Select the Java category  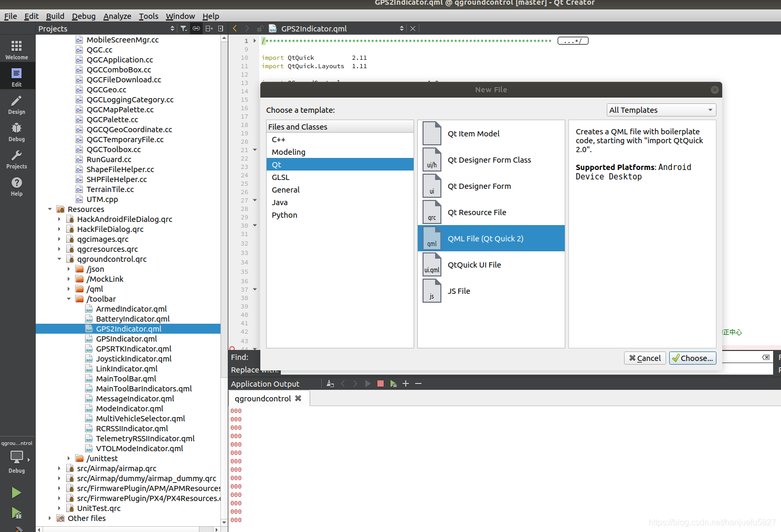[x=340, y=203]
